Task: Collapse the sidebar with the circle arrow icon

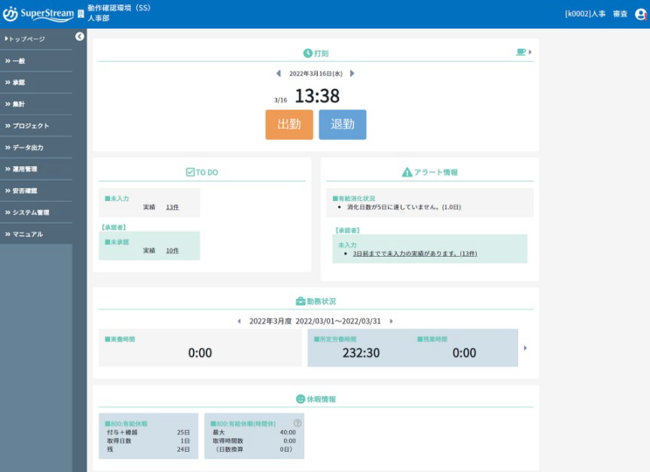Action: click(x=80, y=36)
